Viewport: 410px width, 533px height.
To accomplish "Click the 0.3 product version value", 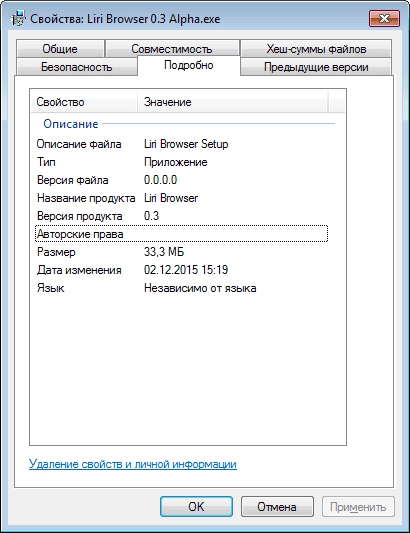I will 152,216.
